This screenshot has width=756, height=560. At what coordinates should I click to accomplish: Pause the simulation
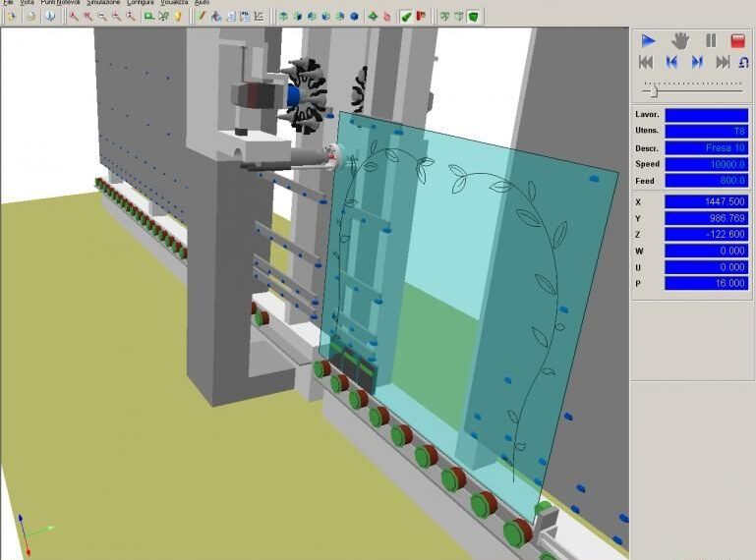711,41
